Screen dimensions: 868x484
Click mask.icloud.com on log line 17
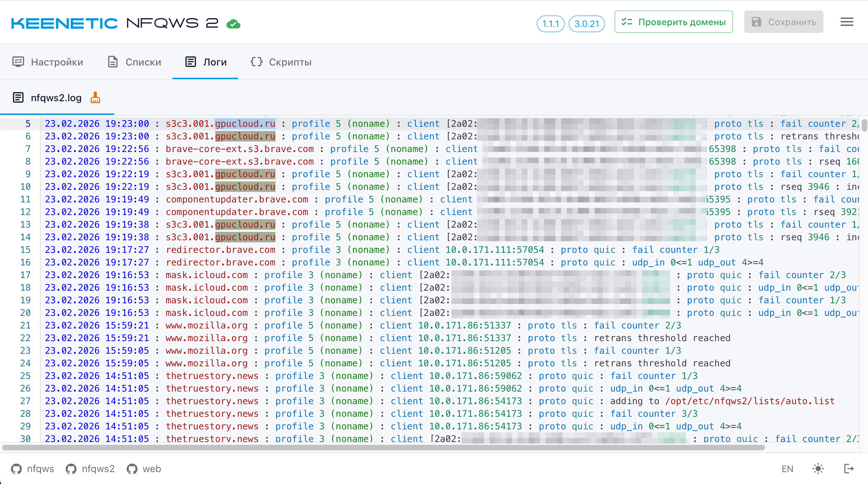tap(207, 275)
